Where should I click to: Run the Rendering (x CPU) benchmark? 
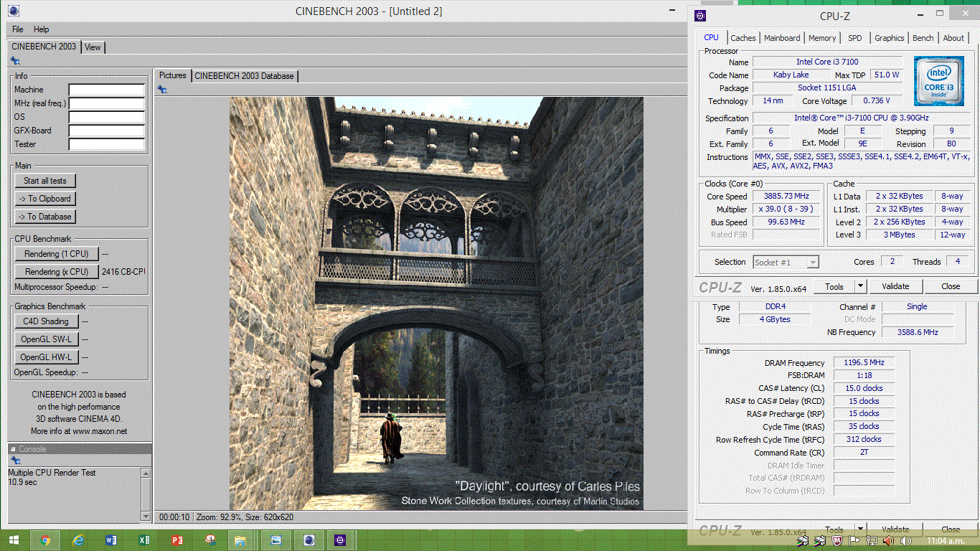click(x=57, y=272)
